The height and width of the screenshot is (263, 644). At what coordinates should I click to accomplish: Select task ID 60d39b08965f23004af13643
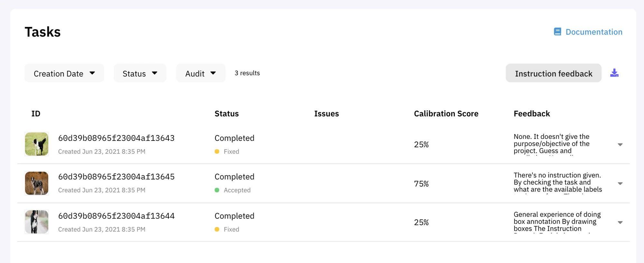116,138
